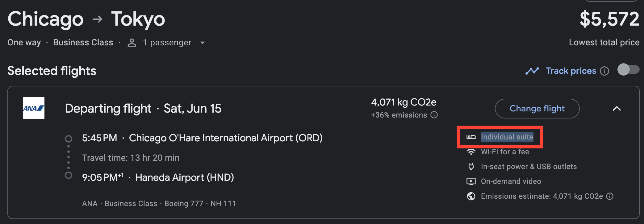Image resolution: width=644 pixels, height=224 pixels.
Task: Click the $5,572 lowest total price
Action: [609, 19]
